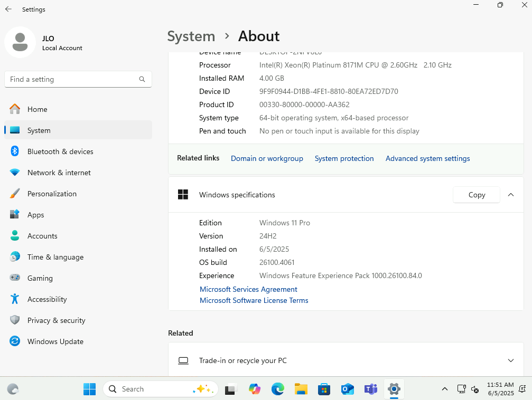Click the search magnifier in Find a setting
532x400 pixels.
coord(142,79)
